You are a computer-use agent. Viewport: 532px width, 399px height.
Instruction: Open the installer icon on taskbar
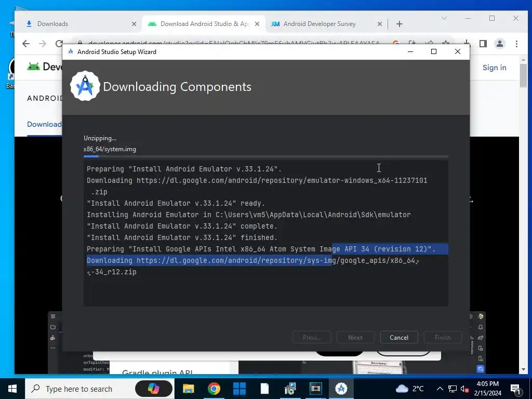tap(290, 389)
